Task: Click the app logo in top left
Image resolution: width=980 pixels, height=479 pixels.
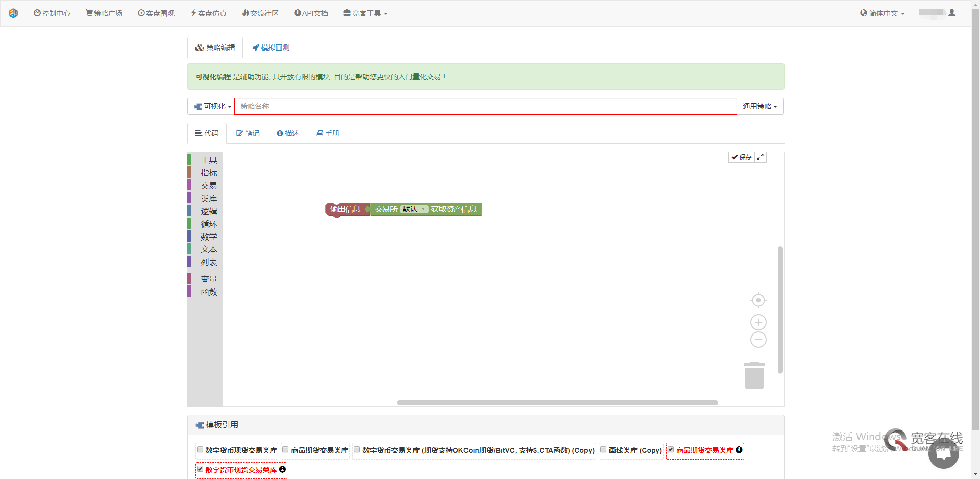Action: [x=13, y=13]
